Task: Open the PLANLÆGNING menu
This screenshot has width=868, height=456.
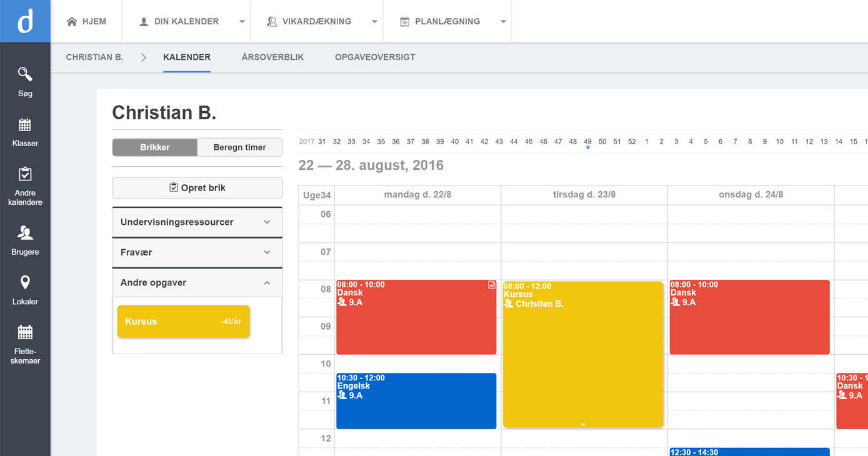Action: tap(447, 21)
